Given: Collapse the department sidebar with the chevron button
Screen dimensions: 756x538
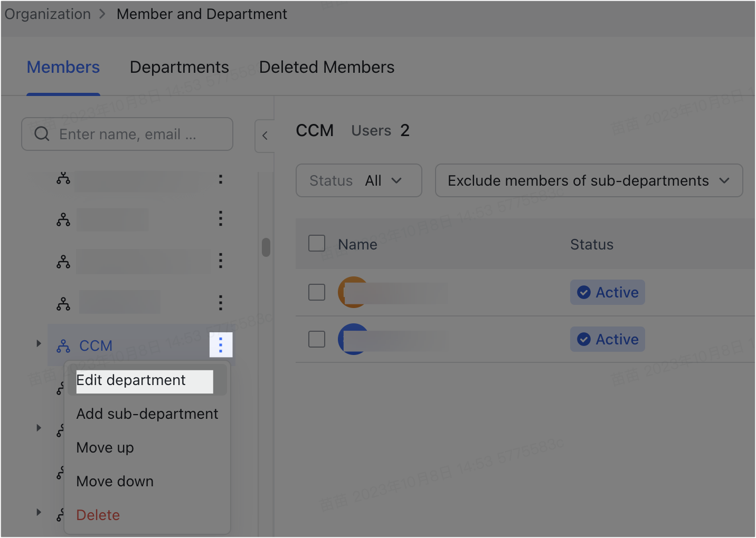Looking at the screenshot, I should click(x=266, y=136).
